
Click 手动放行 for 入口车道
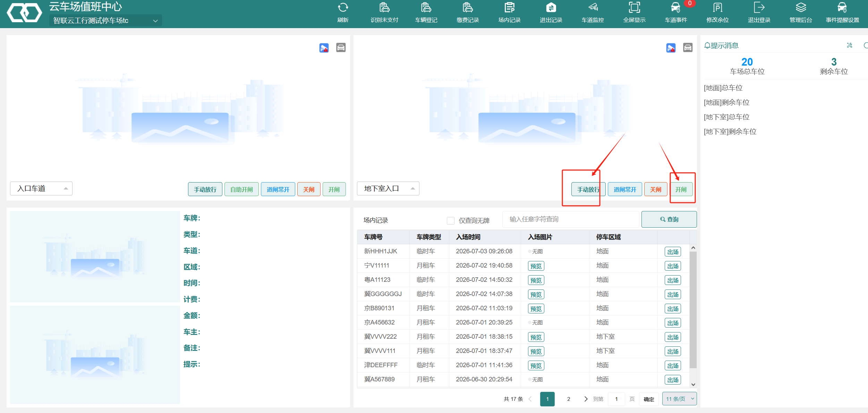tap(205, 189)
